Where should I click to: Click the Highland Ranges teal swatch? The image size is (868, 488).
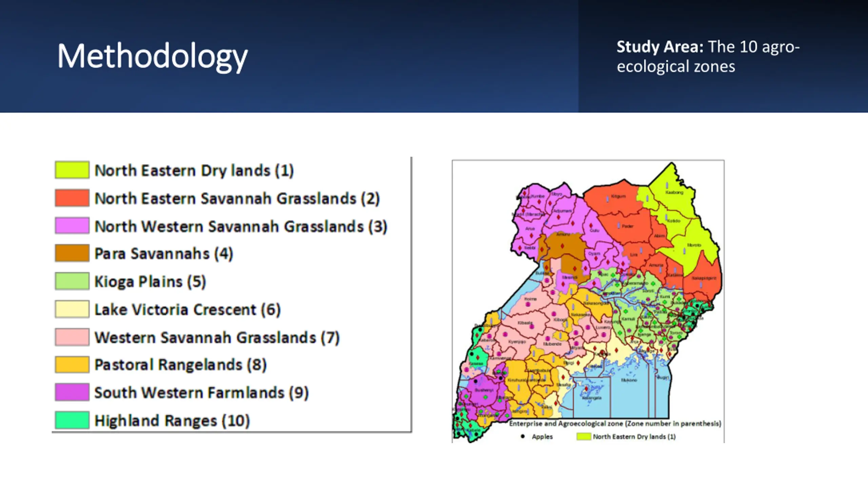pos(72,420)
